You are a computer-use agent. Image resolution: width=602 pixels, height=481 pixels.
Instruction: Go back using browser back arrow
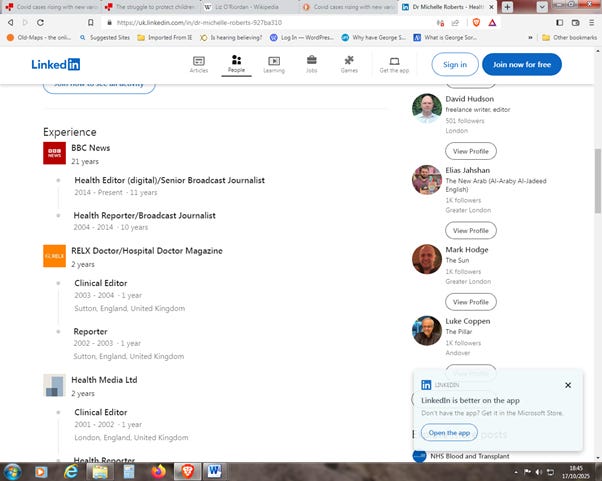point(11,23)
